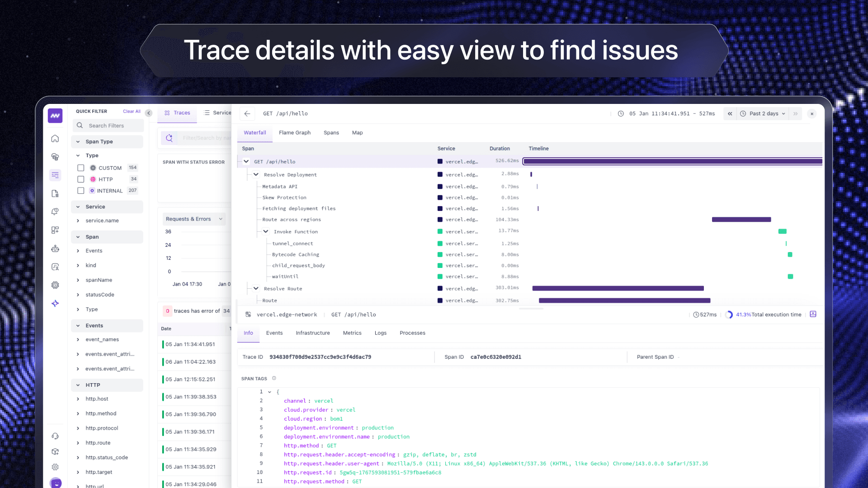Check the CUSTOM span type checkbox
The height and width of the screenshot is (488, 868).
tap(81, 168)
